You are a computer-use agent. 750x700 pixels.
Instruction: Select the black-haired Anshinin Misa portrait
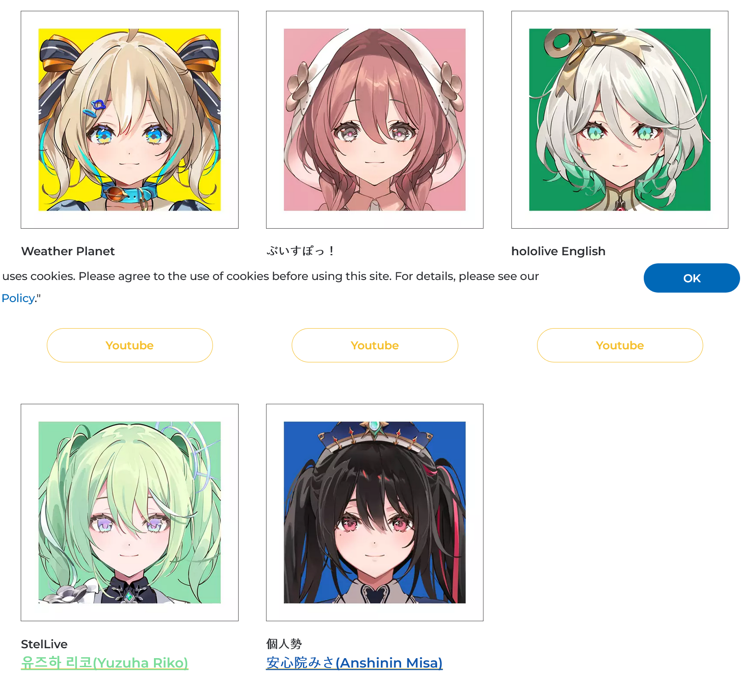point(375,512)
